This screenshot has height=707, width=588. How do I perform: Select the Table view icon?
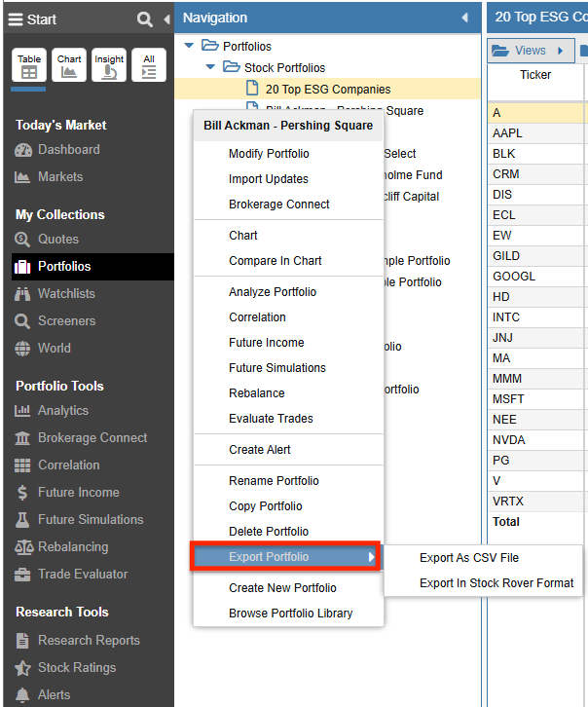[x=29, y=65]
